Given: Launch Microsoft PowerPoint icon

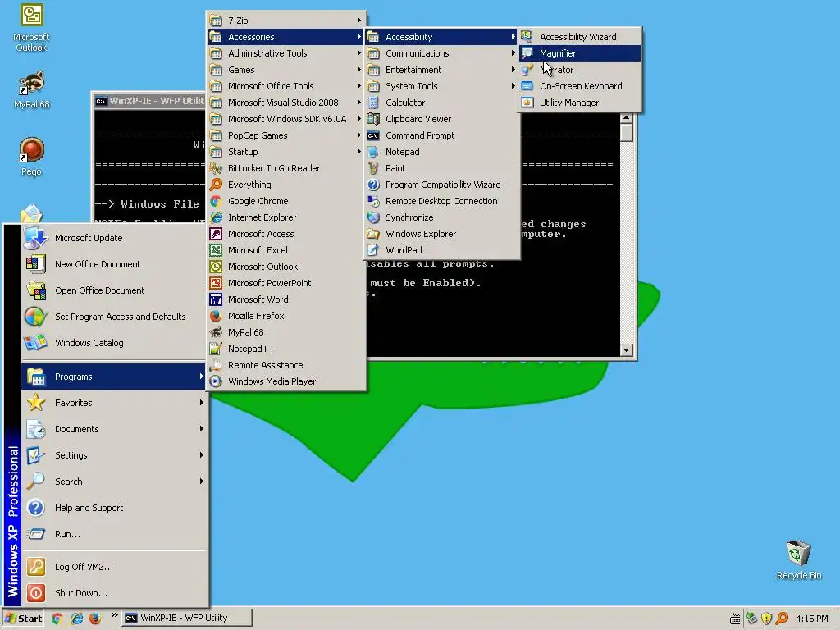Looking at the screenshot, I should [x=216, y=283].
